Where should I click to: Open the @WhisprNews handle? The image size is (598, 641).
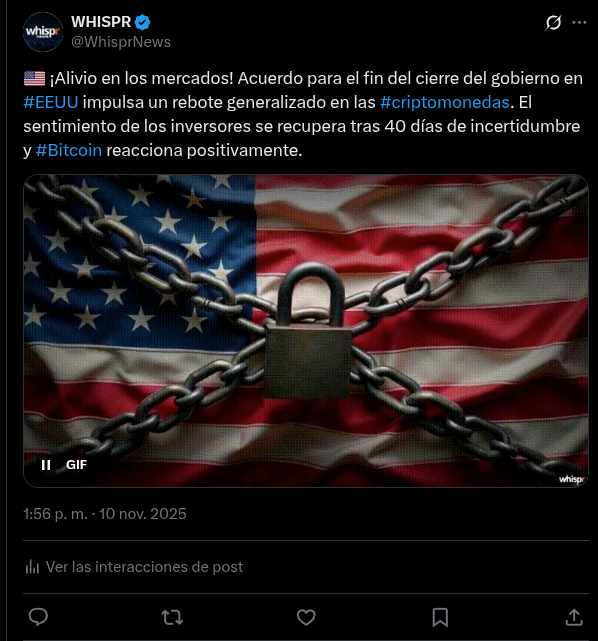[121, 42]
